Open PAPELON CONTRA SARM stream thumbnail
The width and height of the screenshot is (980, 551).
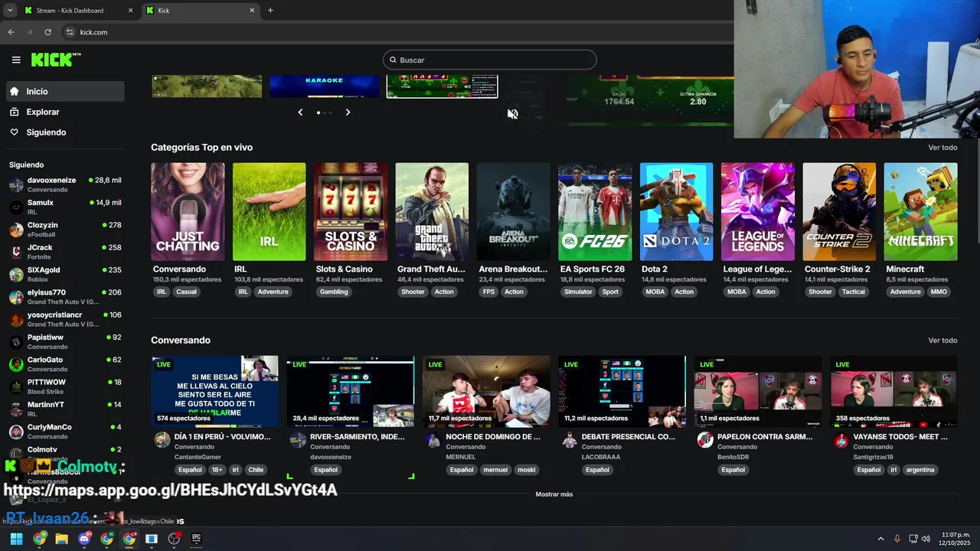(758, 391)
